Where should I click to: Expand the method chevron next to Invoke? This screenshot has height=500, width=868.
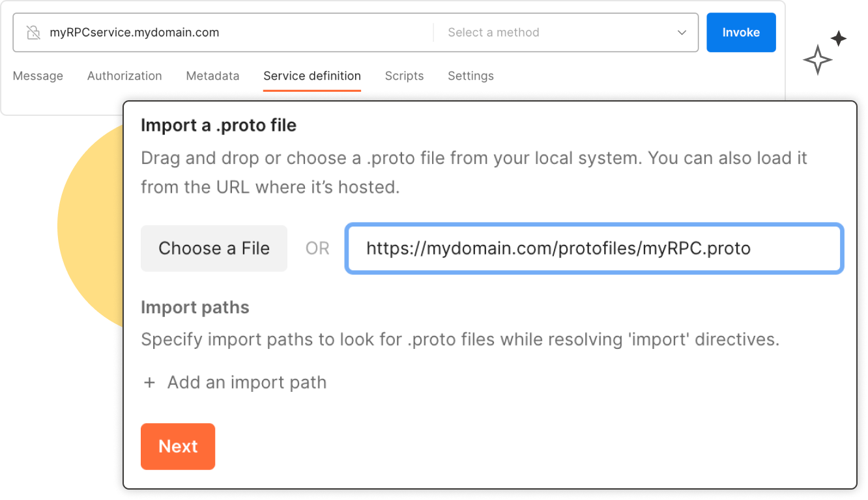[x=682, y=32]
